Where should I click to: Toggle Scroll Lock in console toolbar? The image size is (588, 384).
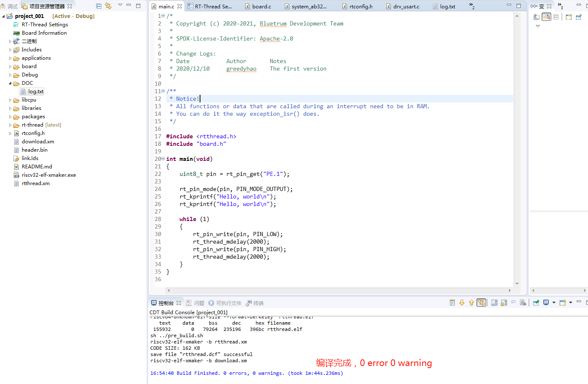click(504, 303)
